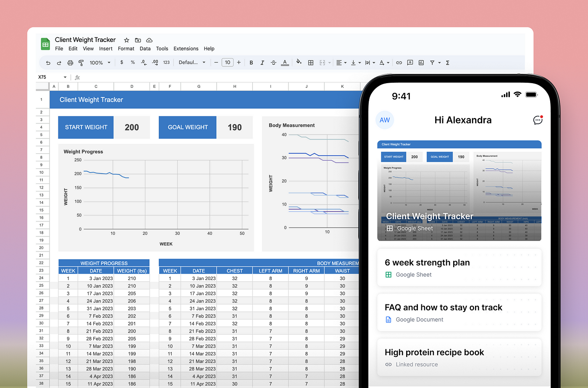The height and width of the screenshot is (388, 588).
Task: Decrease decimal places
Action: coord(144,62)
